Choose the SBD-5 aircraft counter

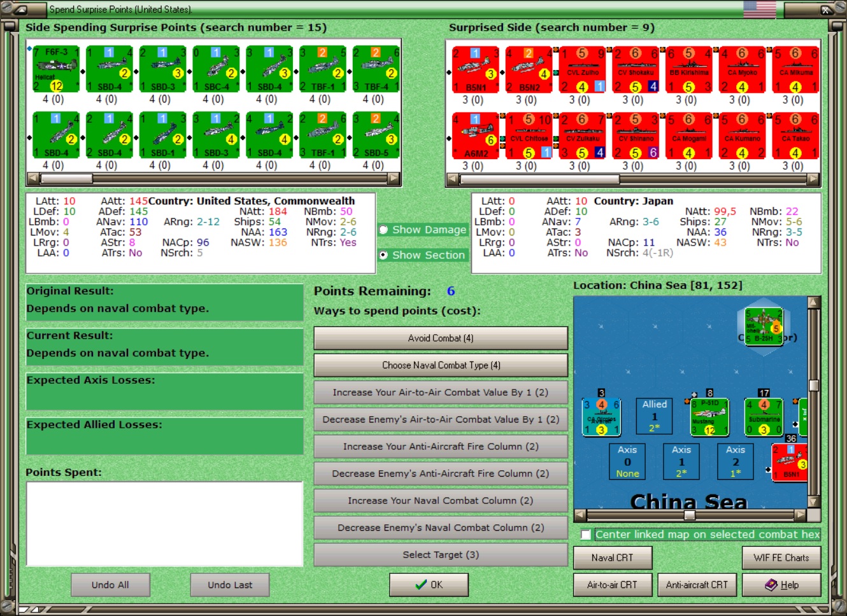pyautogui.click(x=376, y=135)
